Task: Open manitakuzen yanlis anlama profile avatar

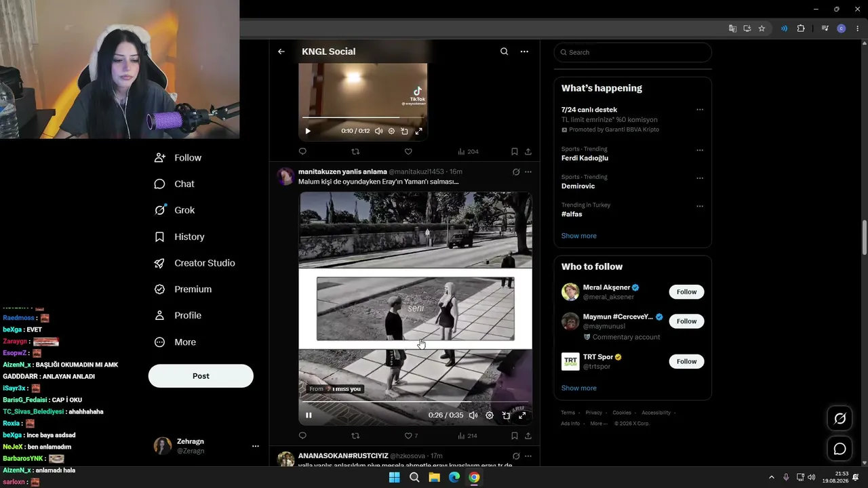Action: [285, 176]
